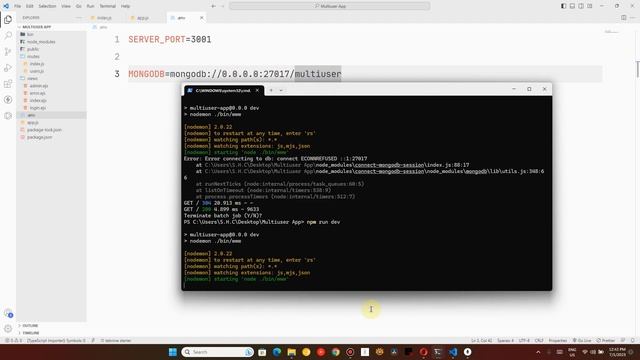The image size is (640, 360).
Task: Switch to Visual Studio Code taskbar icon
Action: (x=453, y=352)
